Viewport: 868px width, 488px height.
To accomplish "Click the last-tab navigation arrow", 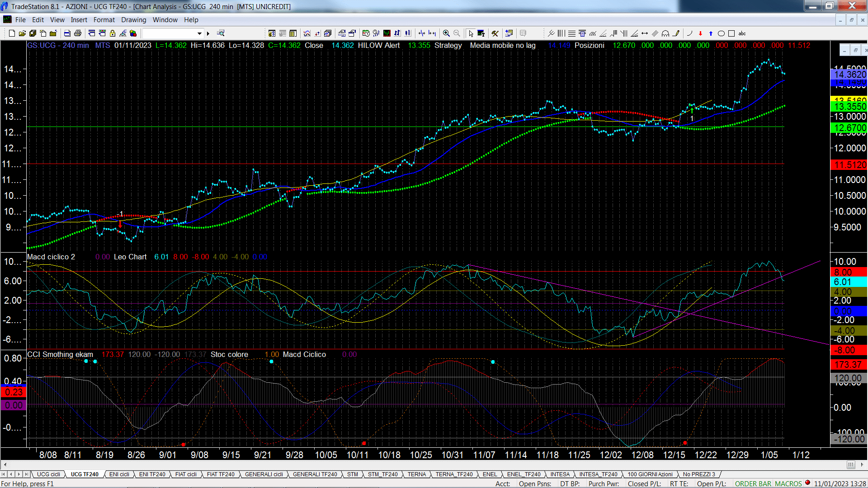I will tap(26, 474).
